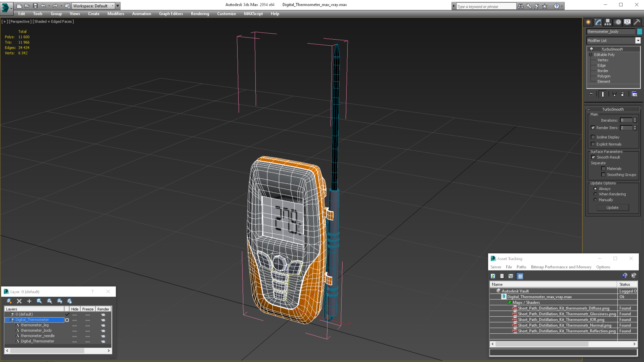Click the TurboSmooth Update button
The width and height of the screenshot is (644, 362).
point(612,208)
